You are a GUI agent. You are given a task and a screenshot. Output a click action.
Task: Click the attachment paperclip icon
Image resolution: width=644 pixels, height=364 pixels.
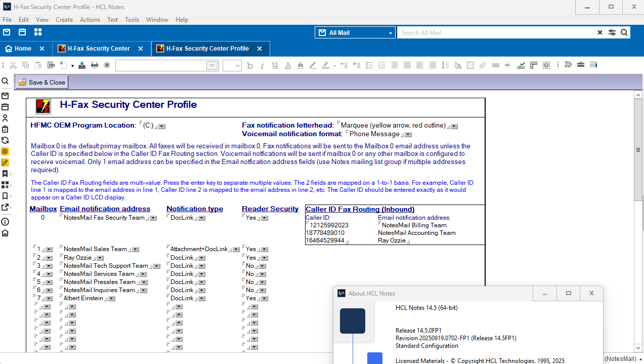point(483,65)
